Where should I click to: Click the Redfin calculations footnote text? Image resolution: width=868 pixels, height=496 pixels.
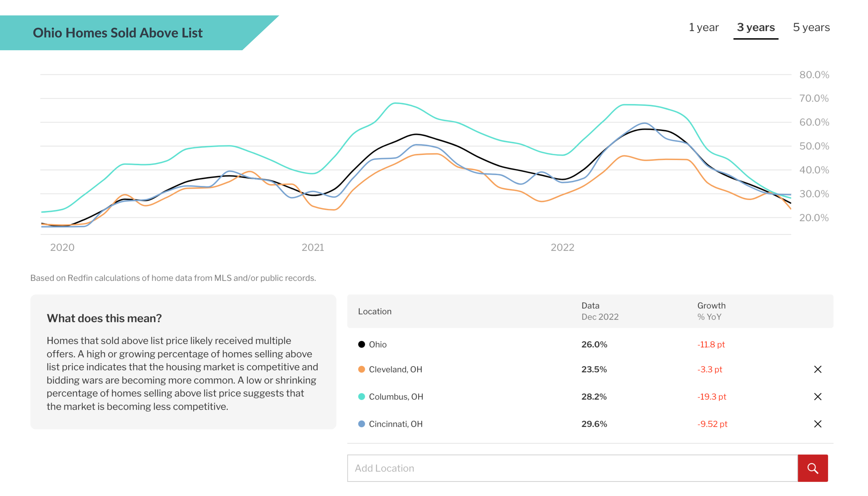click(173, 278)
